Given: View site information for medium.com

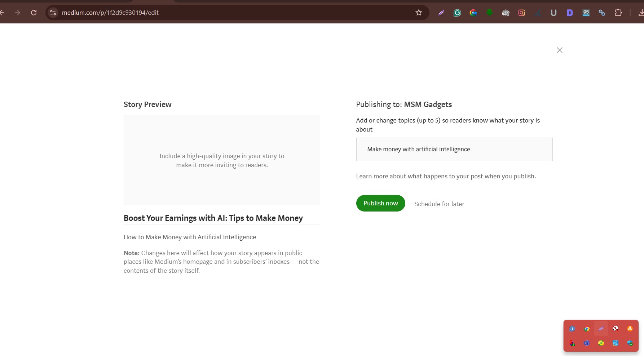Looking at the screenshot, I should click(x=53, y=13).
